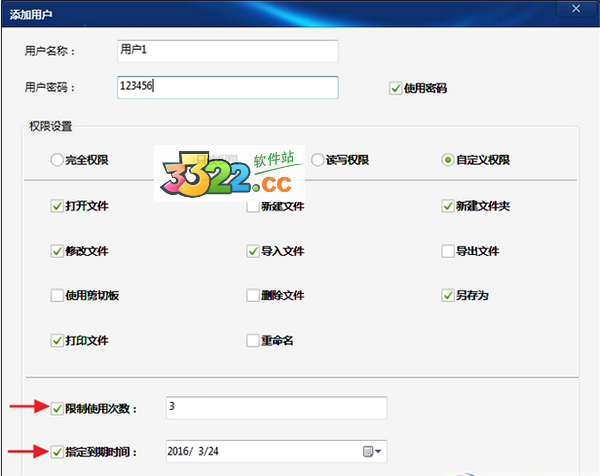Viewport: 600px width, 476px height.
Task: Enable the 重命名 permission
Action: tap(253, 341)
